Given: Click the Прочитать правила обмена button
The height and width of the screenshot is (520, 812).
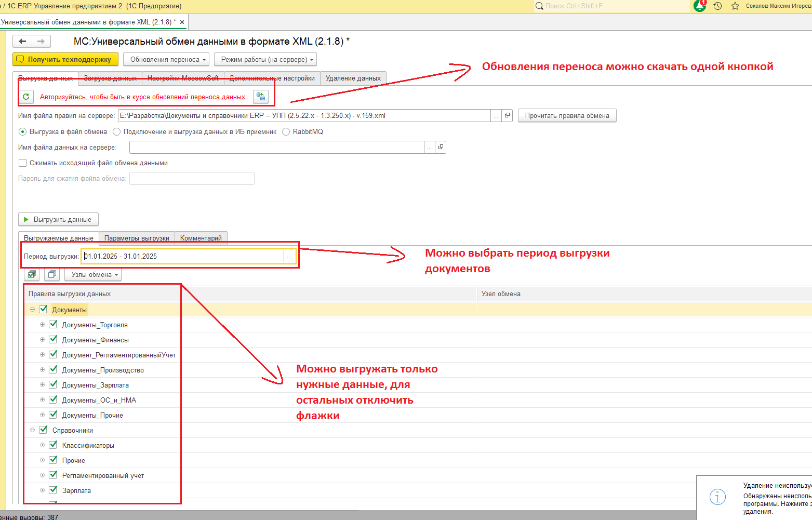Looking at the screenshot, I should (x=567, y=116).
